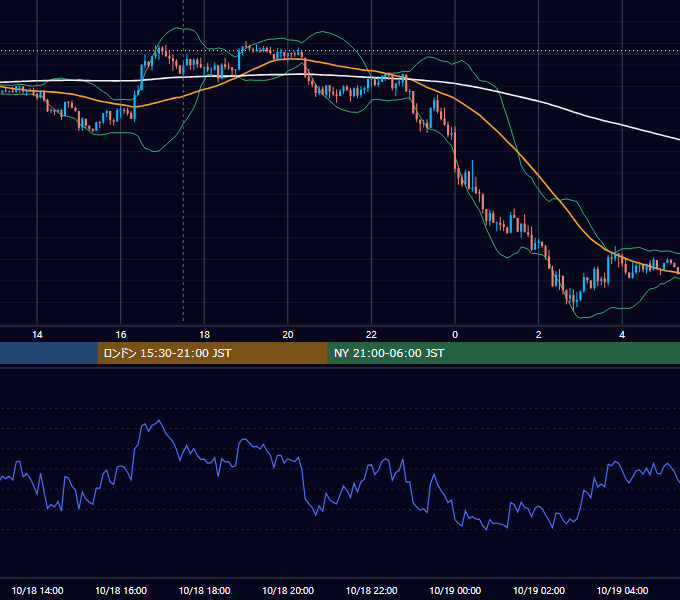Select the ロンドン 15:30-21:00 JST session bar
Viewport: 680px width, 600px height.
(212, 353)
